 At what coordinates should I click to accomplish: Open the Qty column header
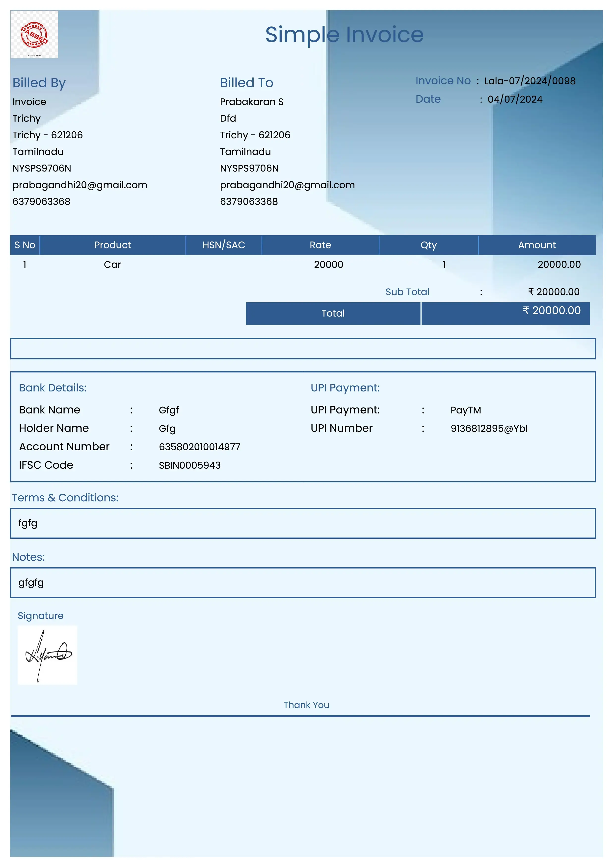pyautogui.click(x=429, y=245)
